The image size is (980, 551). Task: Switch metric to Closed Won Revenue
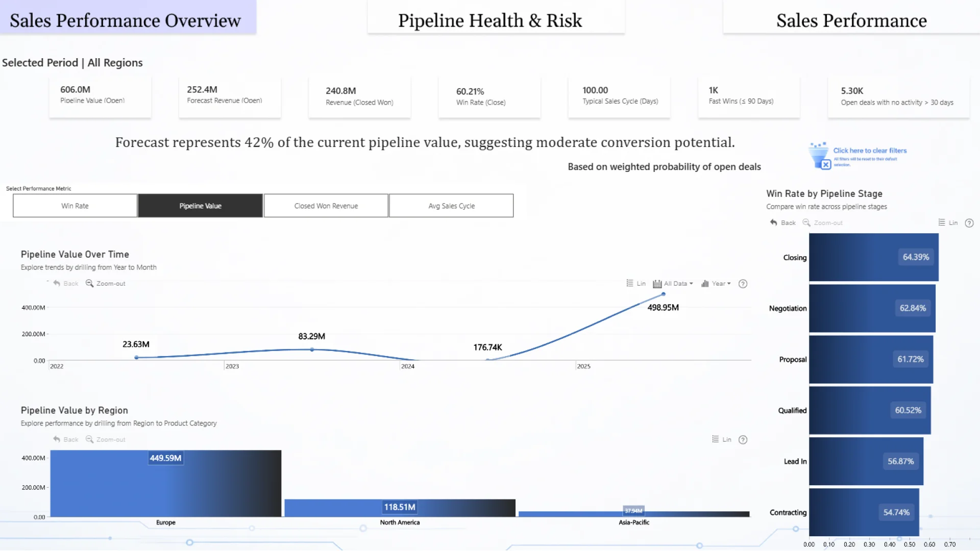click(x=326, y=206)
